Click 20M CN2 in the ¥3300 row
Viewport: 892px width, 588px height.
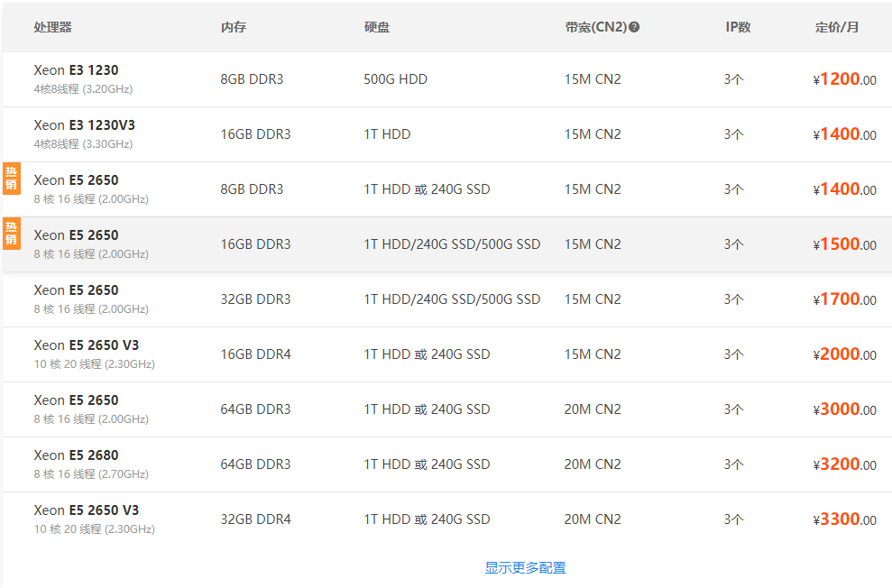coord(593,519)
